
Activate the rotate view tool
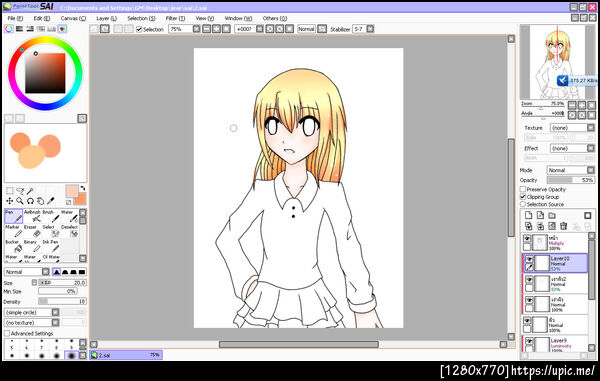30,201
